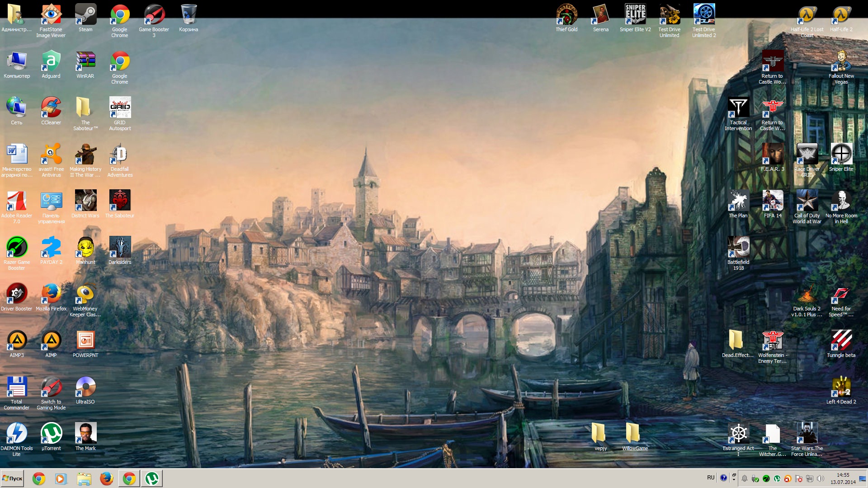Image resolution: width=868 pixels, height=488 pixels.
Task: Open Driver Booster shortcut
Action: (x=17, y=297)
